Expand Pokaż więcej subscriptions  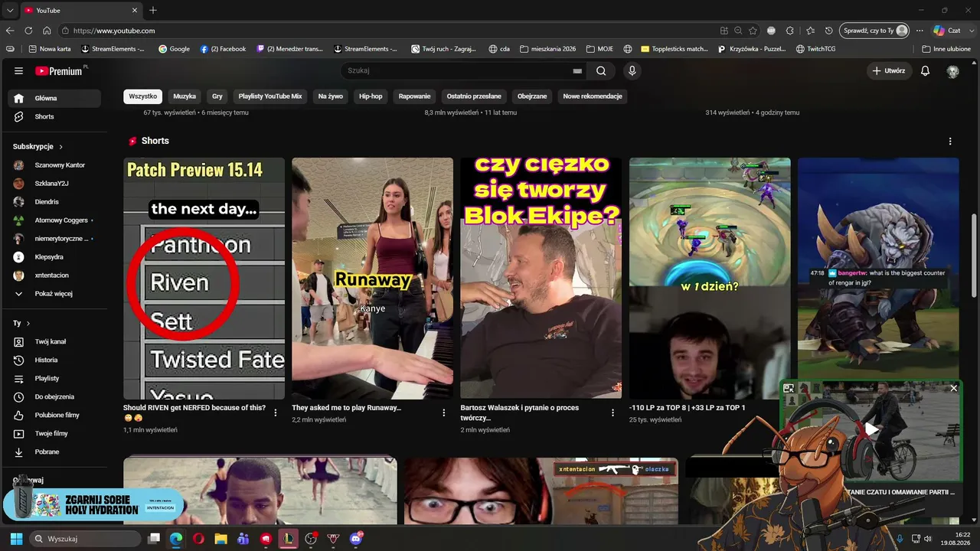click(54, 293)
